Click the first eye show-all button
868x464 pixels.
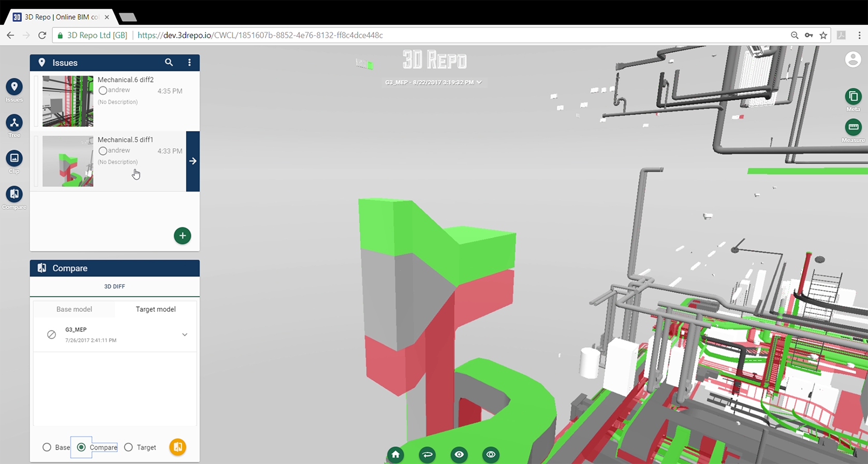tap(459, 455)
